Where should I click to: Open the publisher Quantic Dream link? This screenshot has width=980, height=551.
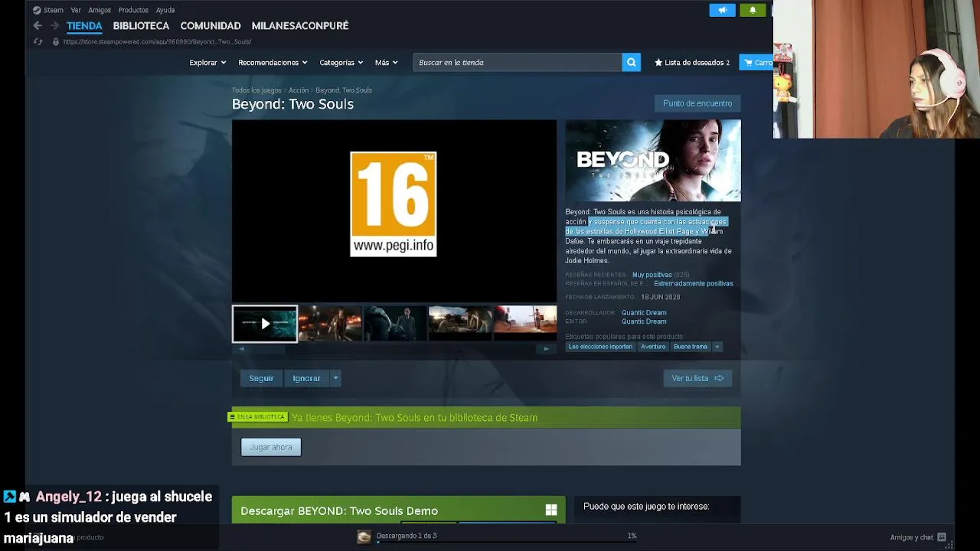pyautogui.click(x=644, y=321)
